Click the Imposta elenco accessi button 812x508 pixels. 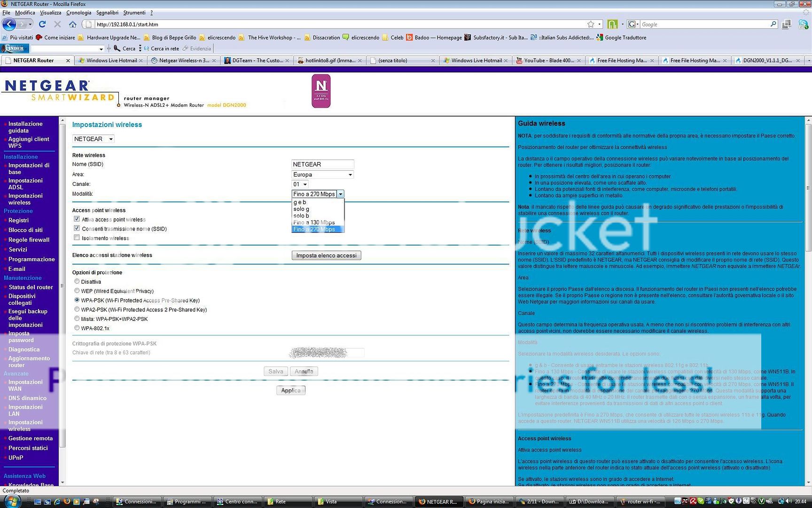(x=326, y=255)
